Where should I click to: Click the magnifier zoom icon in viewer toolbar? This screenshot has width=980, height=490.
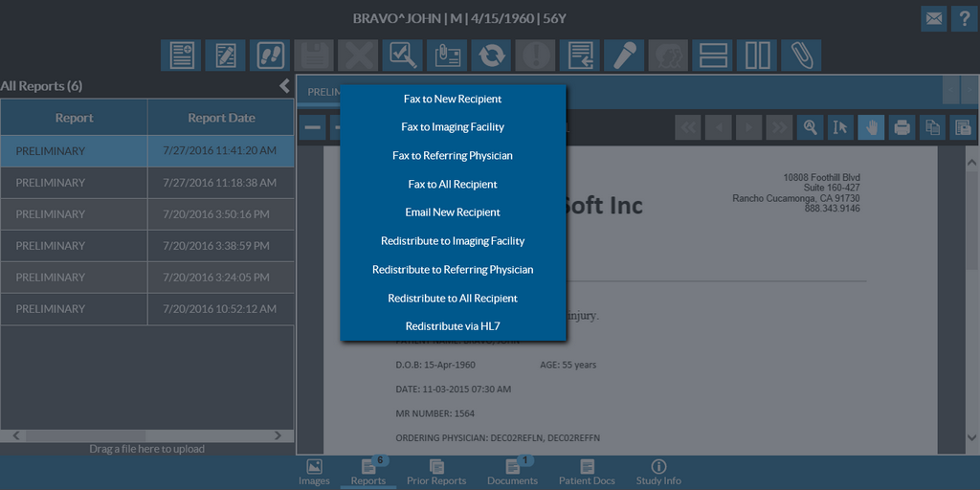point(810,126)
